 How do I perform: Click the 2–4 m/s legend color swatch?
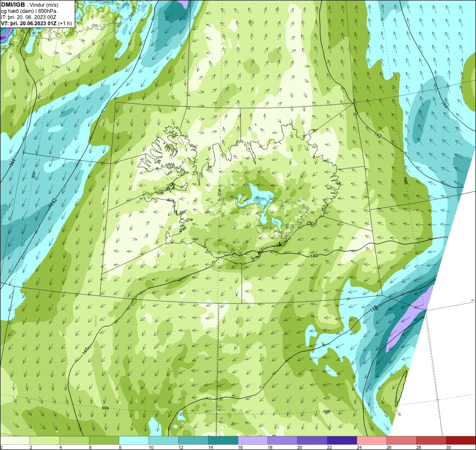(x=45, y=440)
